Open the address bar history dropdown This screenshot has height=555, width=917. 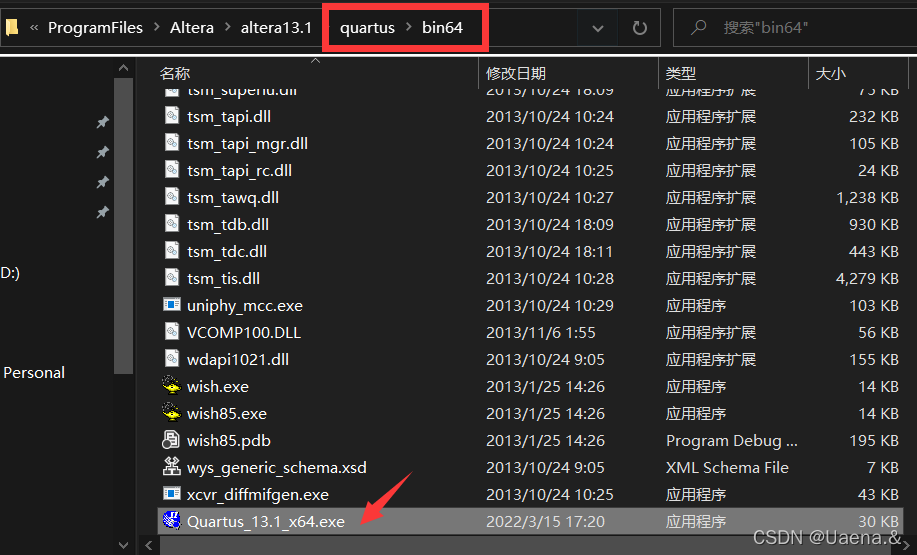pyautogui.click(x=597, y=27)
